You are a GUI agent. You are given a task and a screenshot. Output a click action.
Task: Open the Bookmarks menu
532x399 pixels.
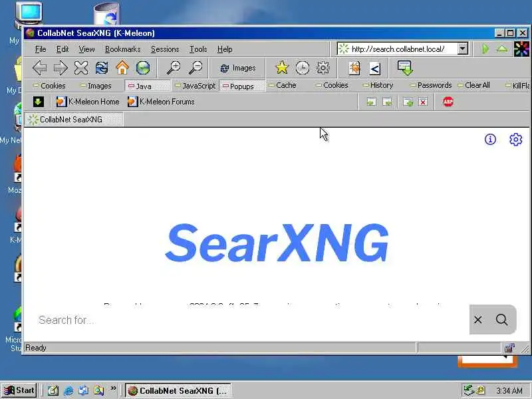(x=122, y=49)
